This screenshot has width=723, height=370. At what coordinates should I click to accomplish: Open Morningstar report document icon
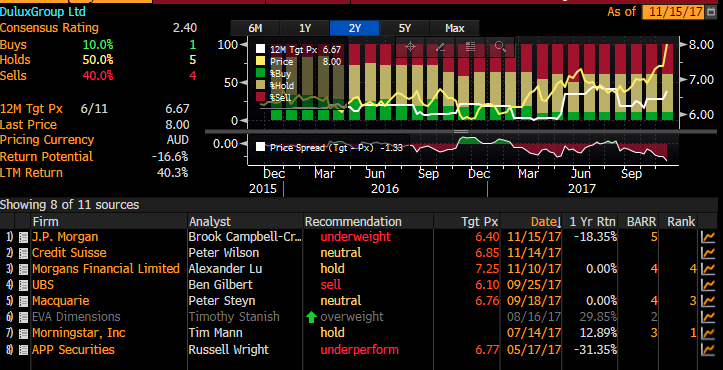(x=23, y=334)
